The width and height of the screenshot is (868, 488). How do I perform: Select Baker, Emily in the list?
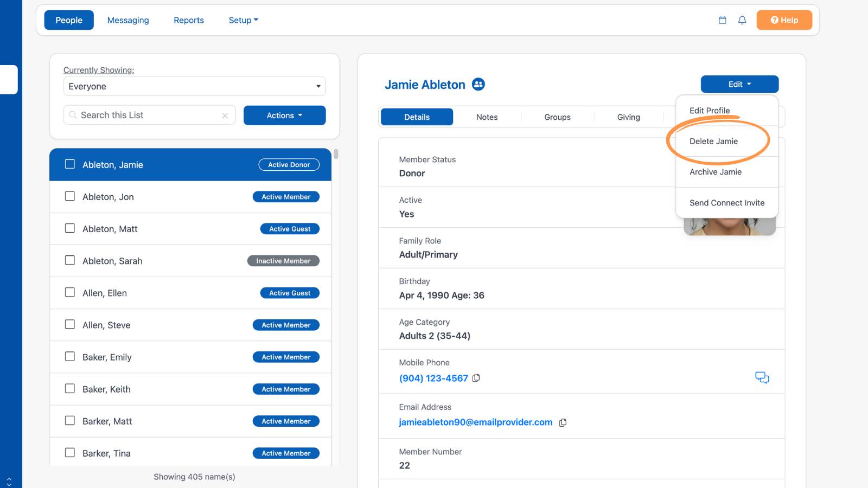pos(190,357)
